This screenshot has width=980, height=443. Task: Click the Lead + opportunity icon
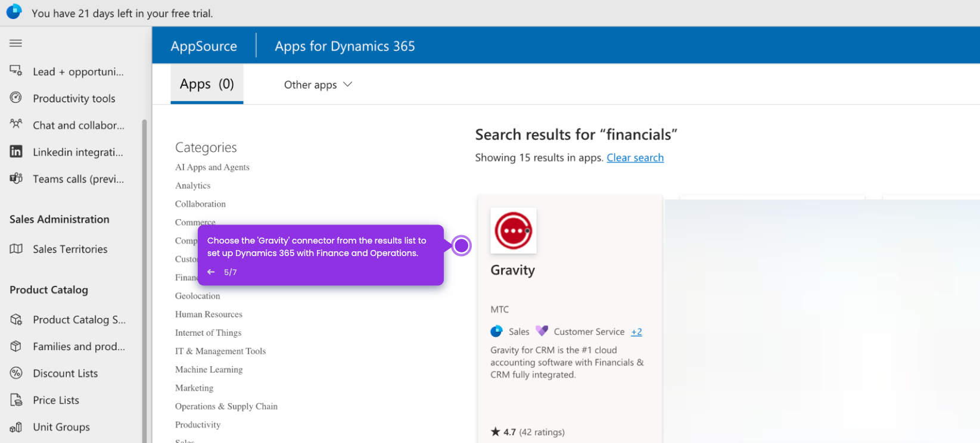coord(16,71)
